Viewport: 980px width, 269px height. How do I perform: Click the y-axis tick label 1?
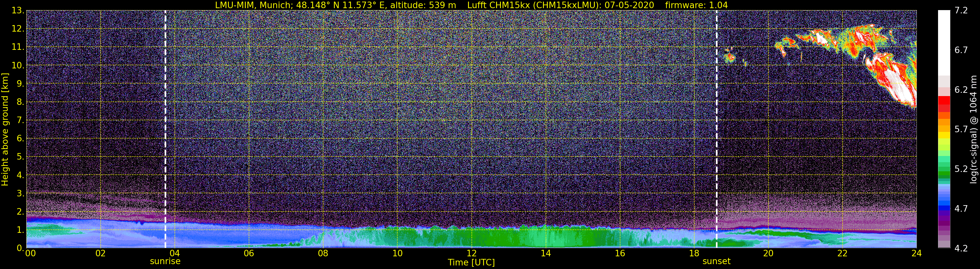click(20, 230)
